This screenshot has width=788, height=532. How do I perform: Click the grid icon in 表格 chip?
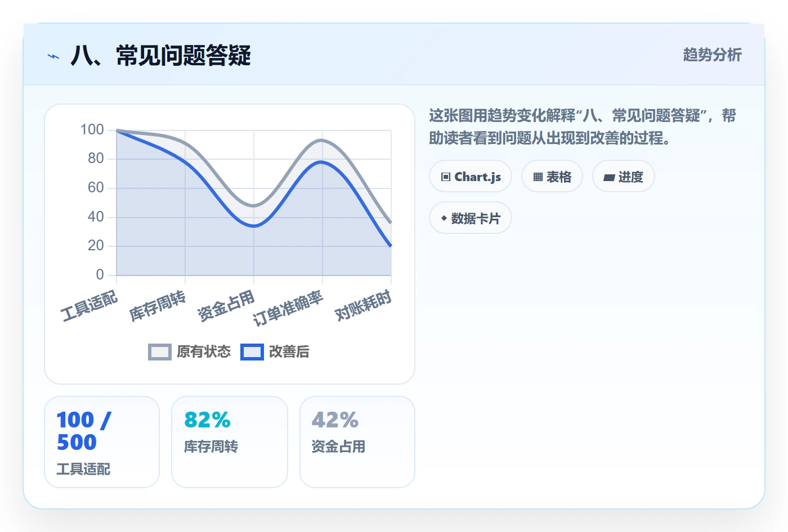(538, 177)
